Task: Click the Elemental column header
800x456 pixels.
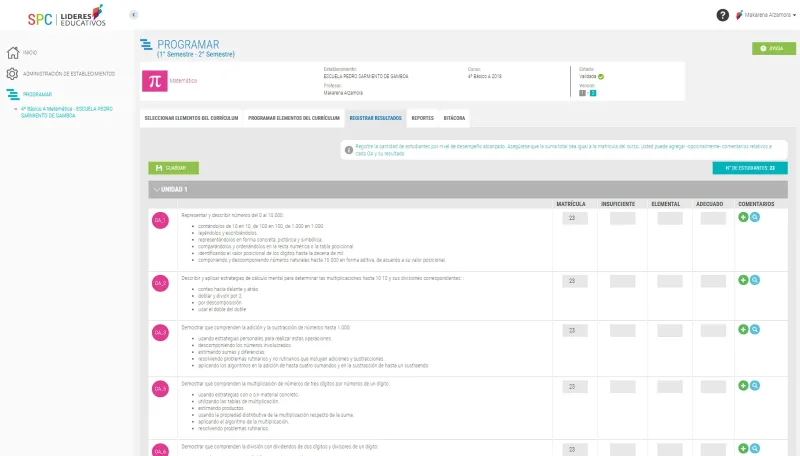Action: (665, 204)
